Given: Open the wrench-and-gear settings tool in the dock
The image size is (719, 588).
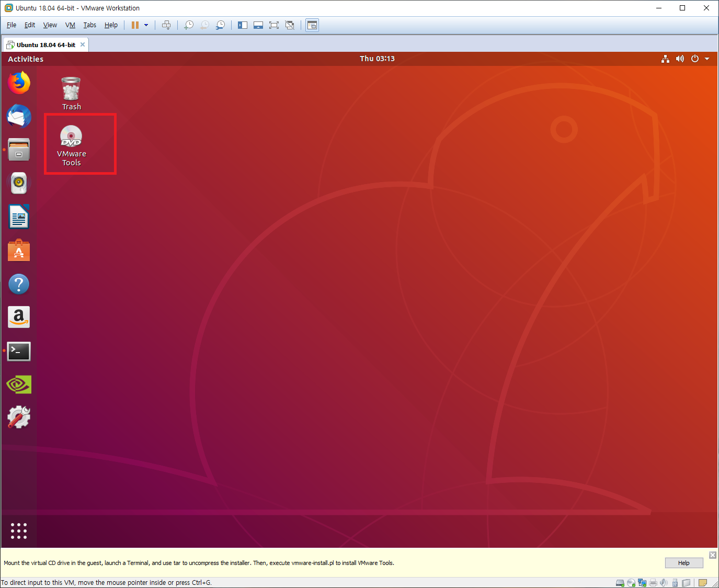Looking at the screenshot, I should (19, 417).
